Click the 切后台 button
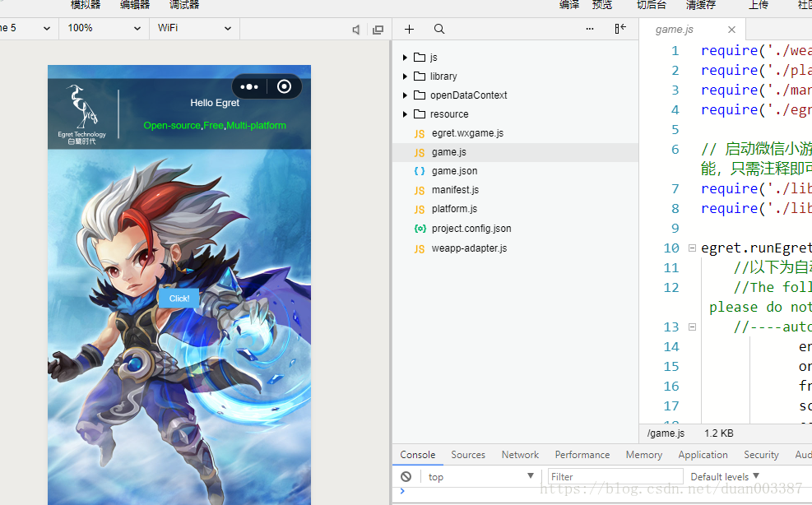 652,5
